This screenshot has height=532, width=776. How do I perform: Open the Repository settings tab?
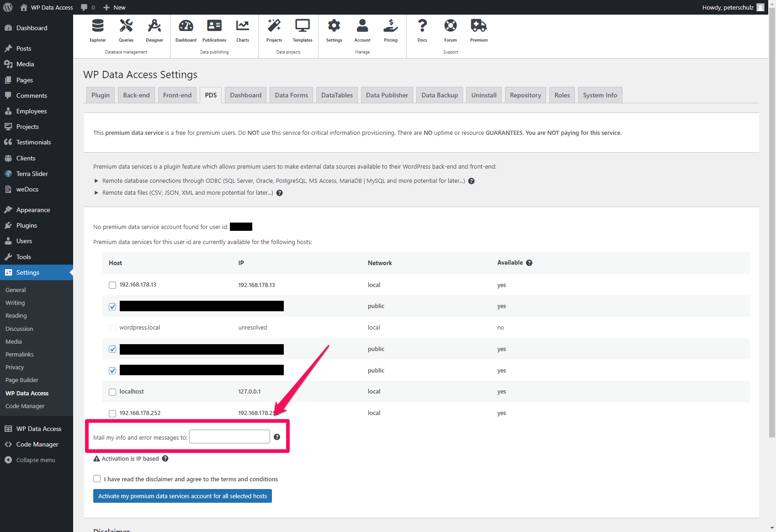click(x=525, y=95)
